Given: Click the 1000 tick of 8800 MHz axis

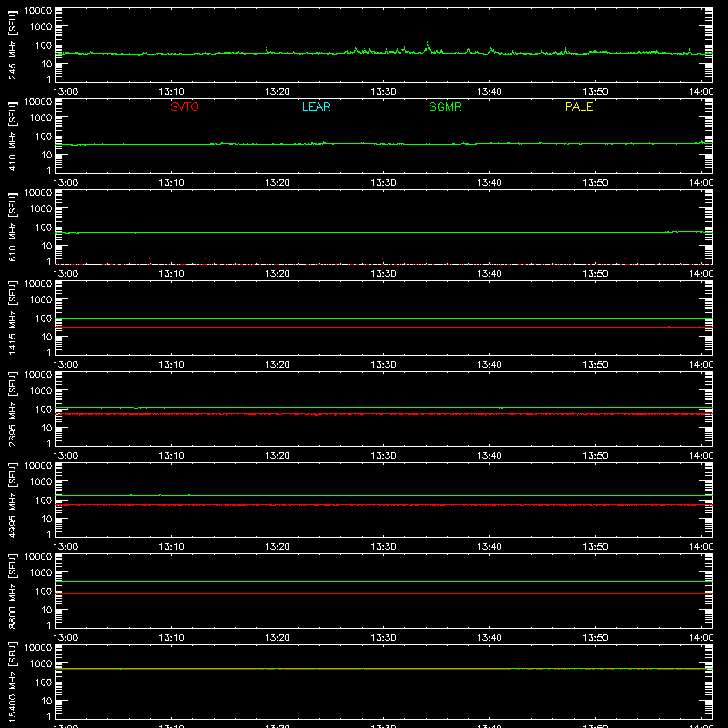Looking at the screenshot, I should [x=41, y=573].
